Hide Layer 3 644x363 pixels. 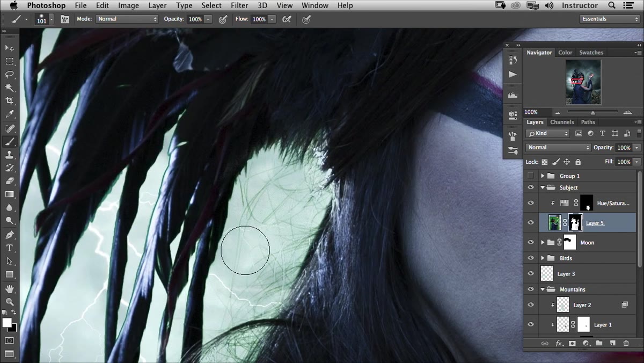pyautogui.click(x=531, y=274)
